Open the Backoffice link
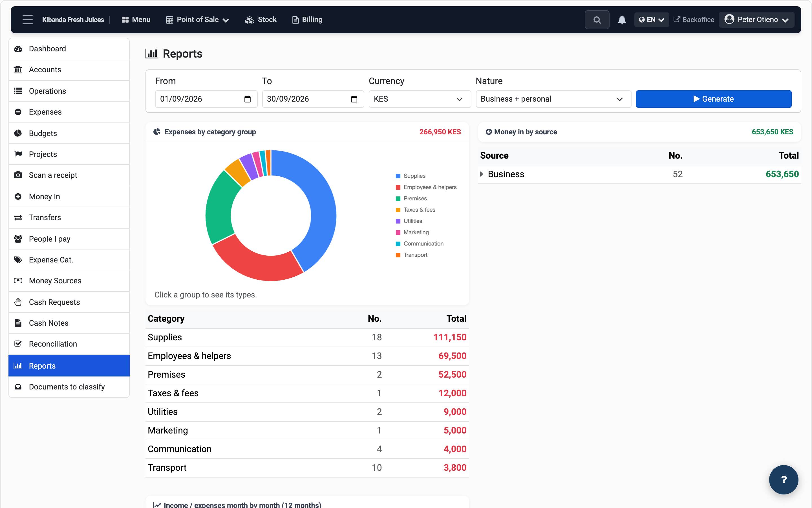 694,20
